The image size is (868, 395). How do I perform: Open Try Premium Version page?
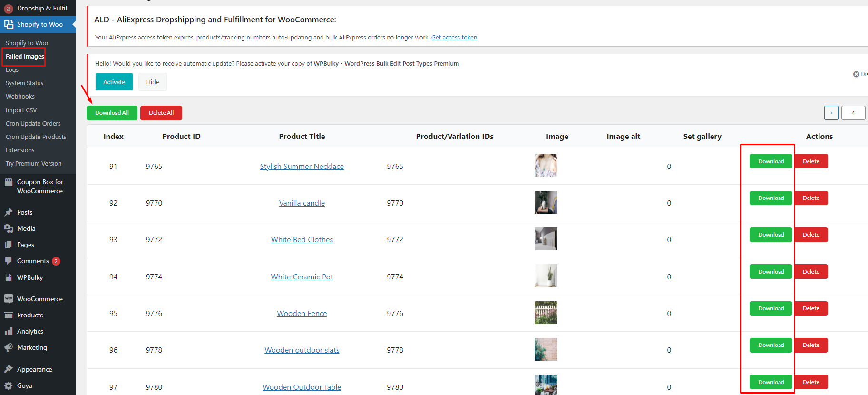(34, 163)
